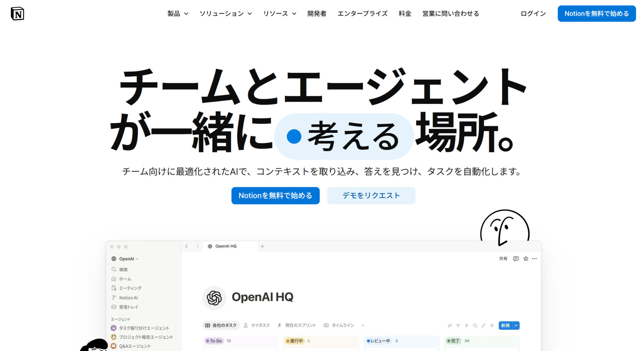The image size is (644, 351).
Task: Toggle the favorite star icon
Action: tap(526, 258)
